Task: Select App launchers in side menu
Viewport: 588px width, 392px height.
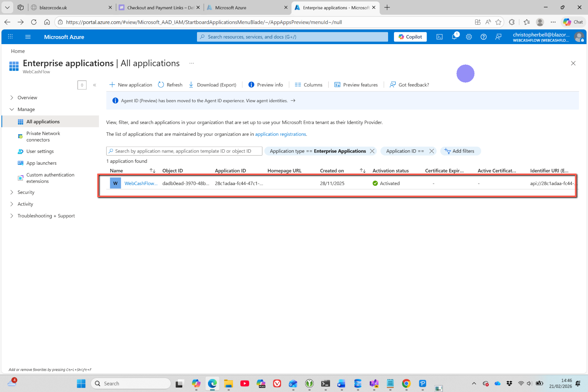Action: tap(41, 163)
